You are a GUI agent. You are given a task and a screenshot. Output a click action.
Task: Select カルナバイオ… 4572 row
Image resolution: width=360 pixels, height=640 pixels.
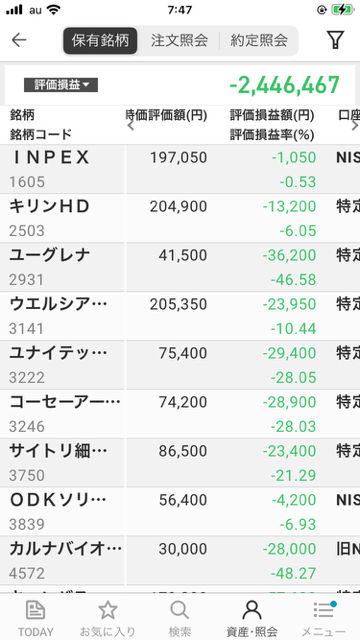point(180,560)
